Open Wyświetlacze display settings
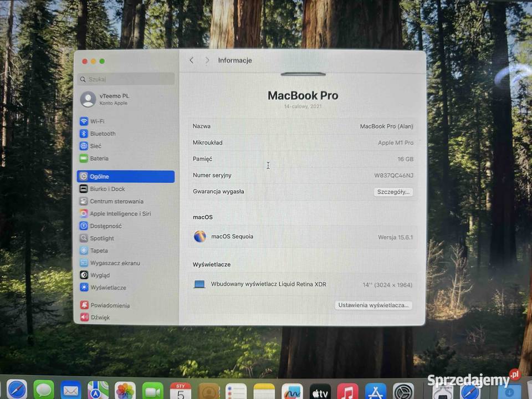The image size is (532, 399). point(109,287)
